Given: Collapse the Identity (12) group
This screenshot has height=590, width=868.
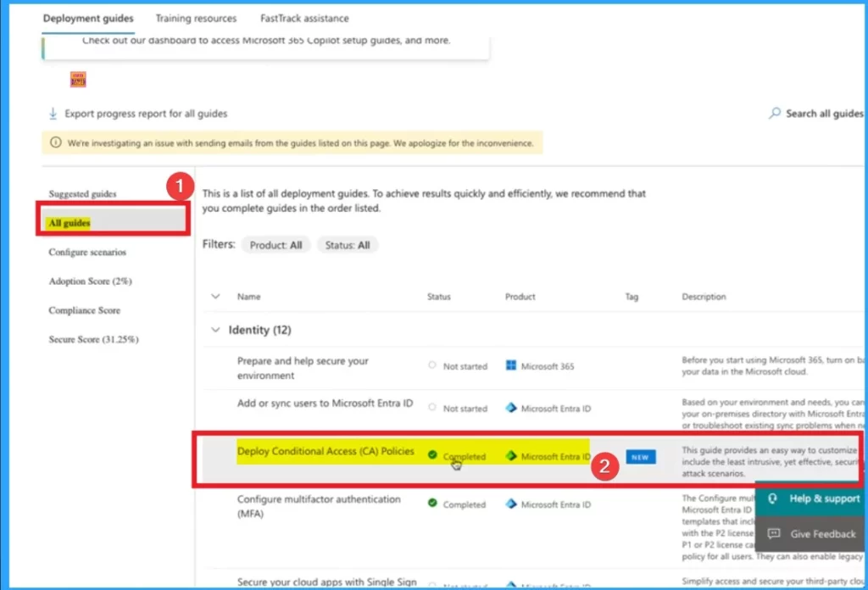Looking at the screenshot, I should point(215,330).
